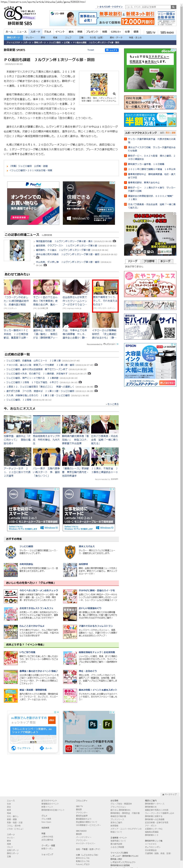Open the GIRLS+ navigation tab

click(116, 32)
